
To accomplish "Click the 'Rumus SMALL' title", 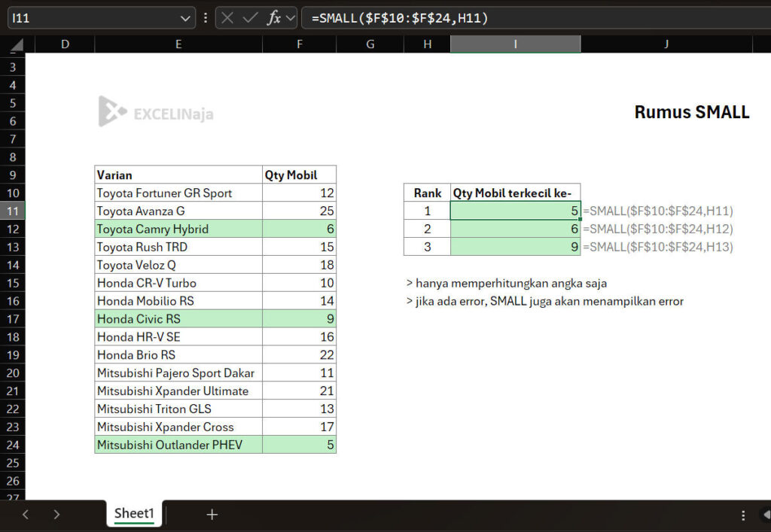I will click(x=692, y=112).
